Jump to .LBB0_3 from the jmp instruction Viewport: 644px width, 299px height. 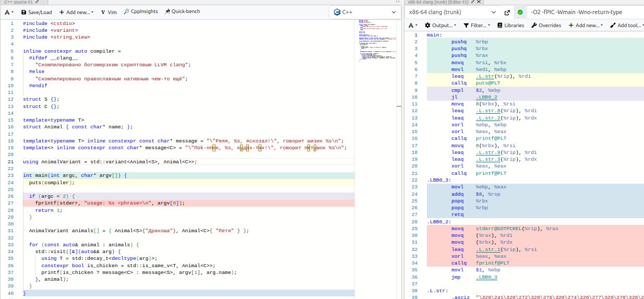486,277
